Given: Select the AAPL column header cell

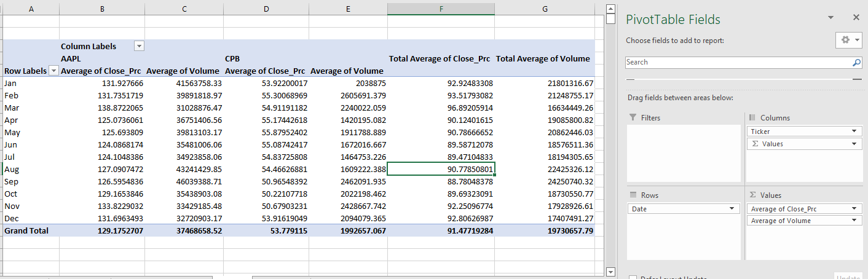Looking at the screenshot, I should (x=101, y=58).
